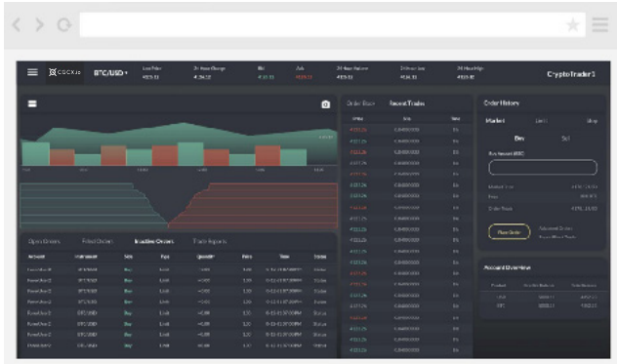Viewport: 618px width, 364px height.
Task: Choose the Limit order type
Action: pos(541,121)
